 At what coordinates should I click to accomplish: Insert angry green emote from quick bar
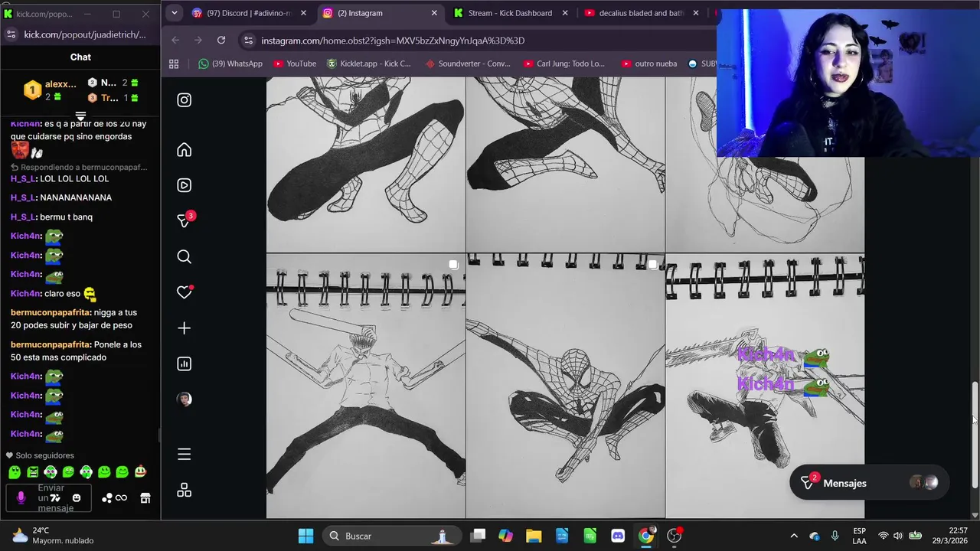[x=32, y=472]
